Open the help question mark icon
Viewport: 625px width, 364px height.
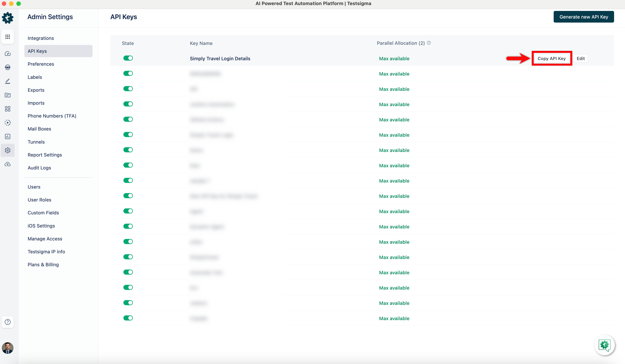(8, 322)
